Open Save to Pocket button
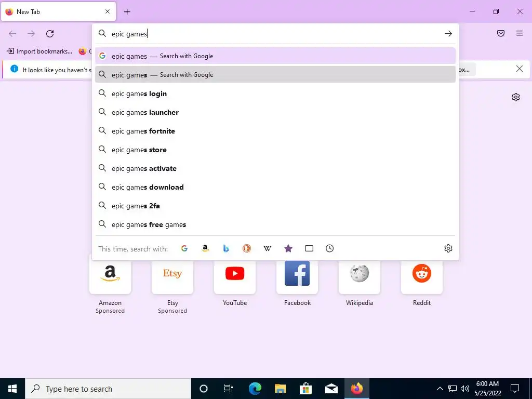Image resolution: width=532 pixels, height=399 pixels. tap(501, 33)
